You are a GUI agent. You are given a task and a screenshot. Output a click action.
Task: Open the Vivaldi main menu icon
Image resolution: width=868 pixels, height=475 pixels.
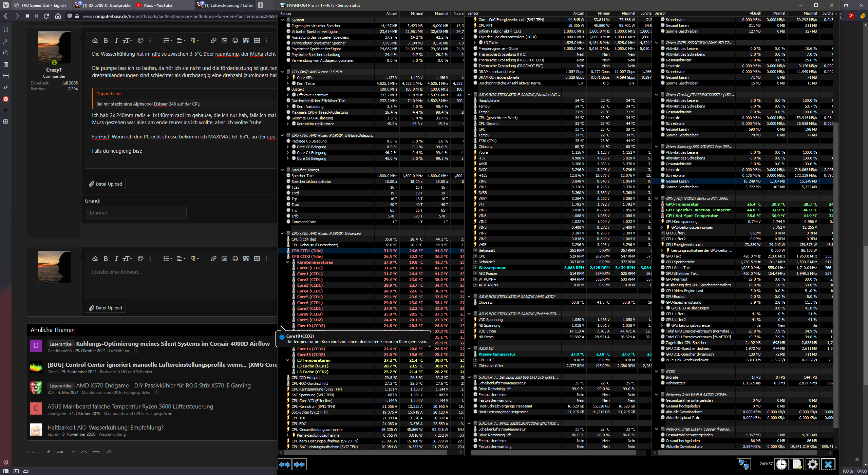(6, 5)
